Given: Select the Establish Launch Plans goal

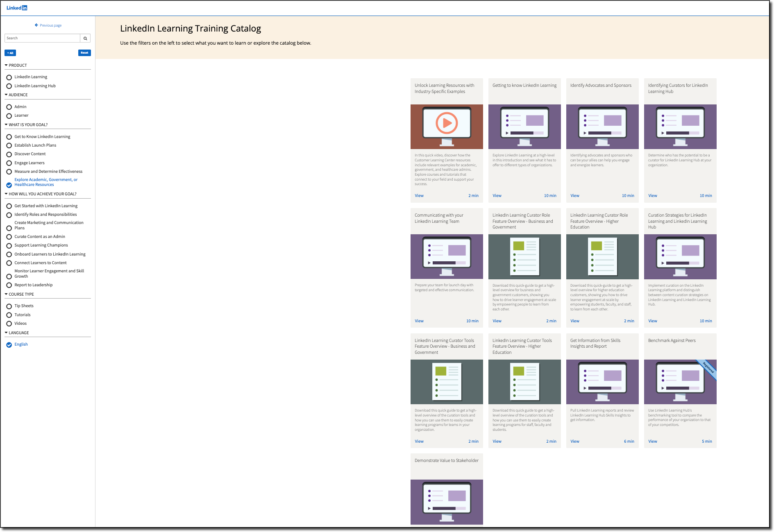Looking at the screenshot, I should click(x=9, y=145).
